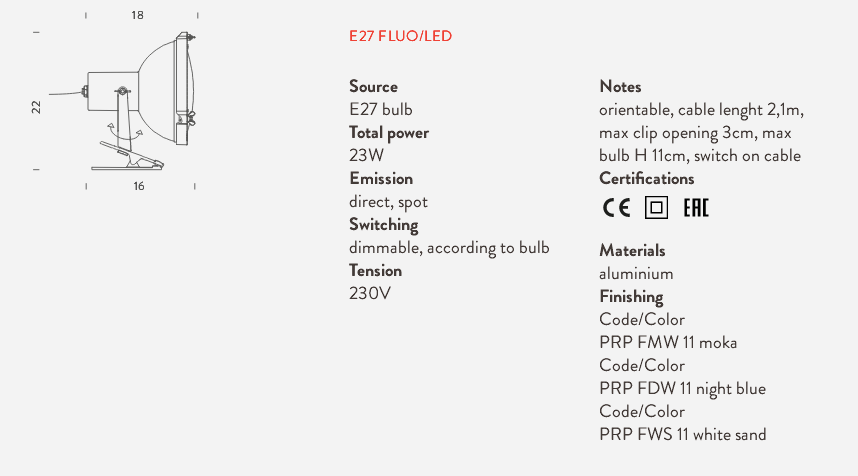Click dimmable, according to bulb text
The image size is (858, 476).
pos(449,248)
